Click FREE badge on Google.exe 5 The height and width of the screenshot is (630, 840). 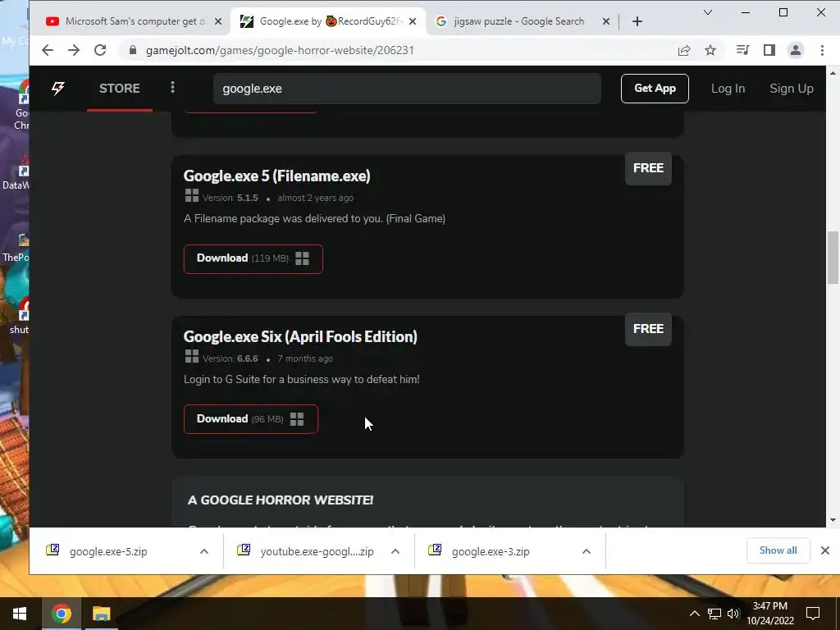(x=648, y=168)
